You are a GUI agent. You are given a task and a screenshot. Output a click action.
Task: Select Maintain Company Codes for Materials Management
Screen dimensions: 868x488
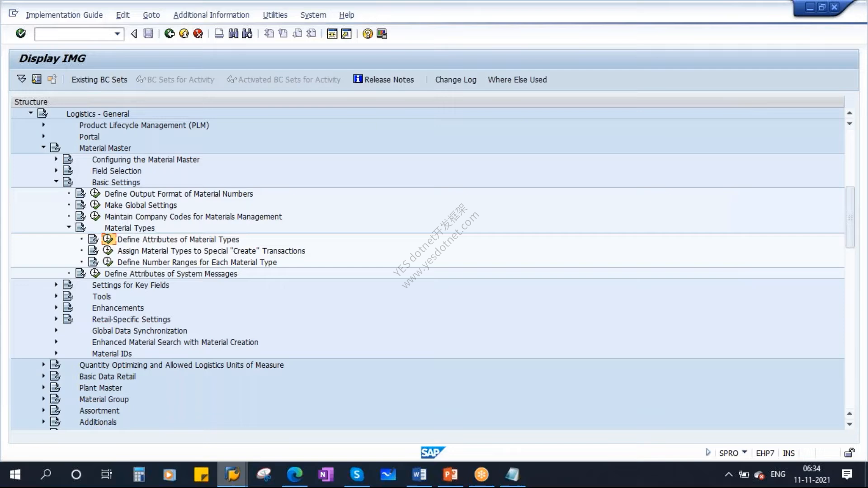coord(193,216)
